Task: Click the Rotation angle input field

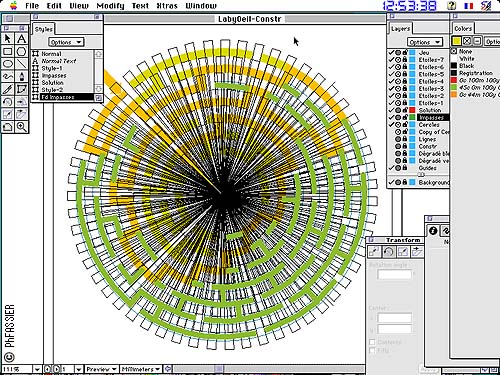Action: (394, 274)
